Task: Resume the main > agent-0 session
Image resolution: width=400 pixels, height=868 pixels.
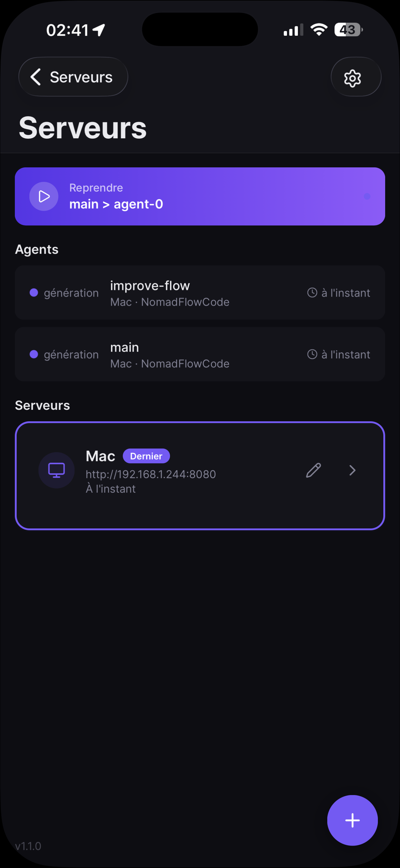Action: point(200,196)
